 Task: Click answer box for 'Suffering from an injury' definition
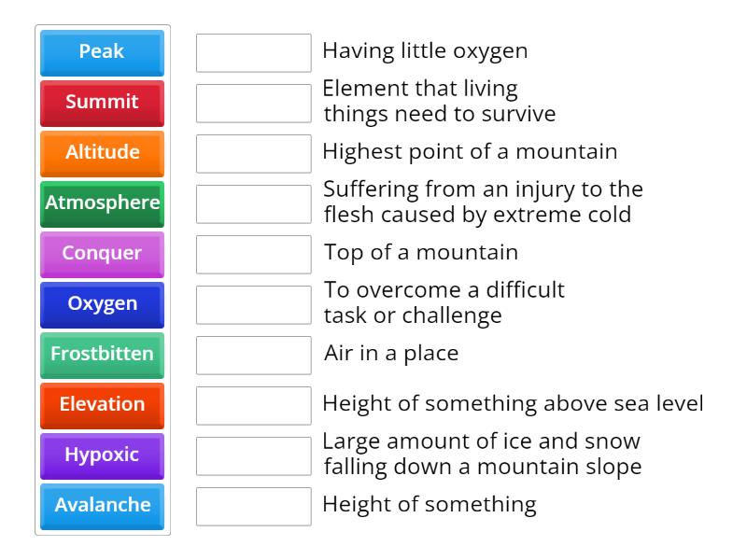coord(254,204)
